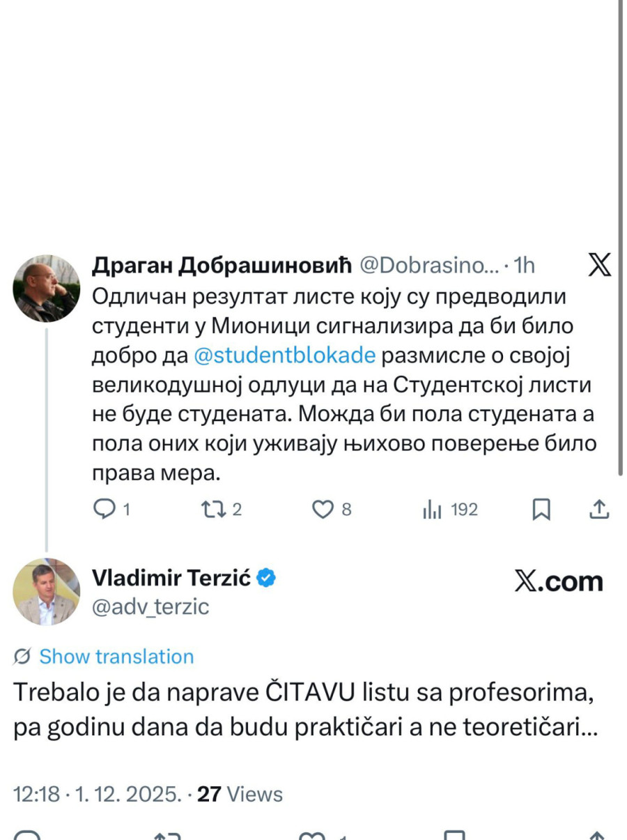The height and width of the screenshot is (840, 627).
Task: Retweet Vladimir's reply via bottom retweet icon
Action: pyautogui.click(x=167, y=835)
